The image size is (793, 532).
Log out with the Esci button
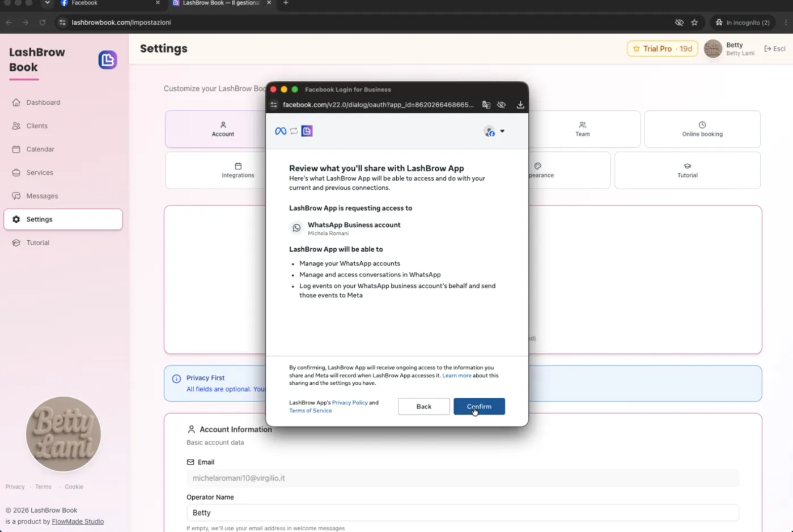click(775, 49)
